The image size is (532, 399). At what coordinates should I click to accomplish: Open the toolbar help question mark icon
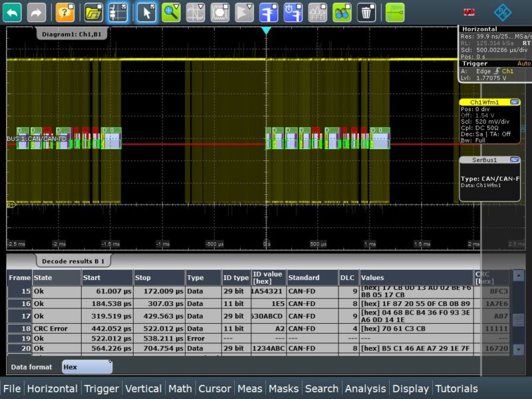(x=63, y=11)
